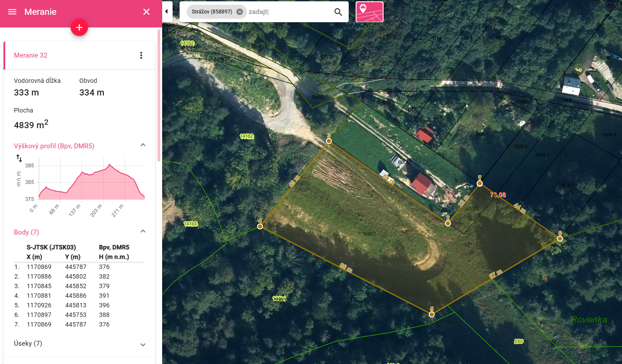
Task: Click the side panel vertical scrollbar
Action: pyautogui.click(x=159, y=96)
